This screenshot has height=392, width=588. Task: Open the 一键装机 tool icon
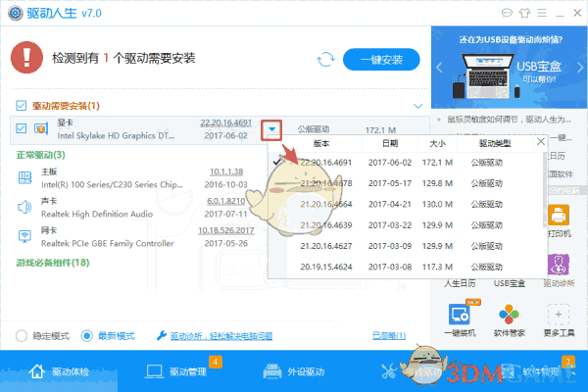tap(460, 315)
